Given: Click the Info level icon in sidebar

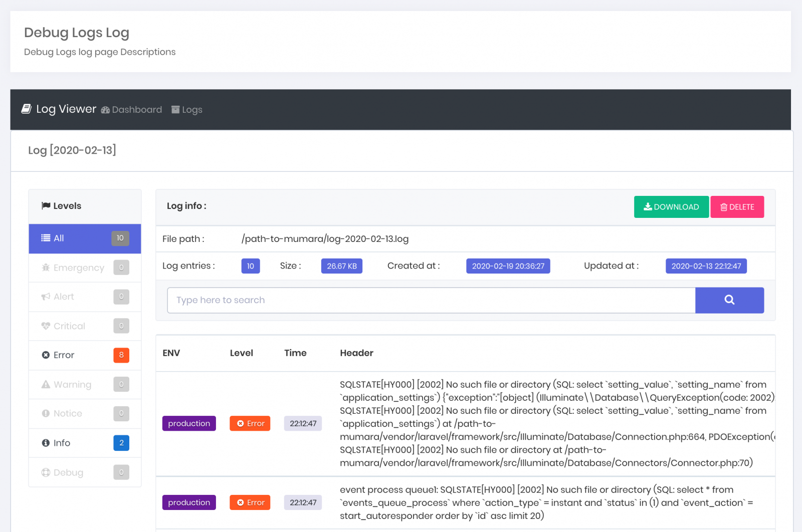Looking at the screenshot, I should [46, 443].
